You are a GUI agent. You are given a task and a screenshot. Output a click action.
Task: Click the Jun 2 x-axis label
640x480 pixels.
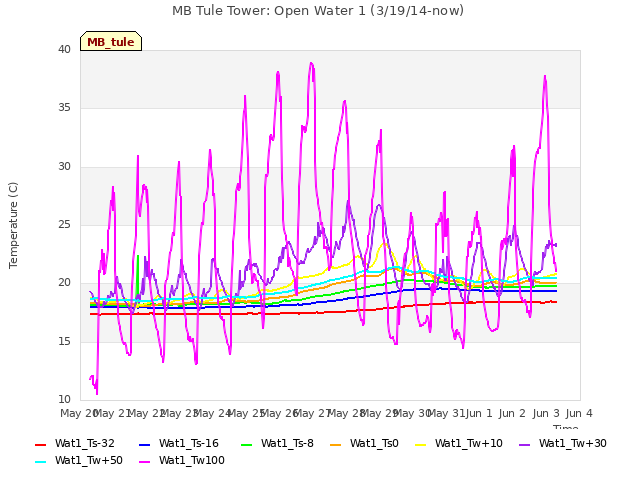pos(512,413)
